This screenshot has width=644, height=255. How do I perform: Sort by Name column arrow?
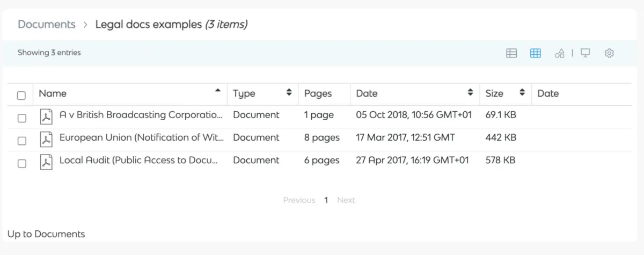click(217, 91)
